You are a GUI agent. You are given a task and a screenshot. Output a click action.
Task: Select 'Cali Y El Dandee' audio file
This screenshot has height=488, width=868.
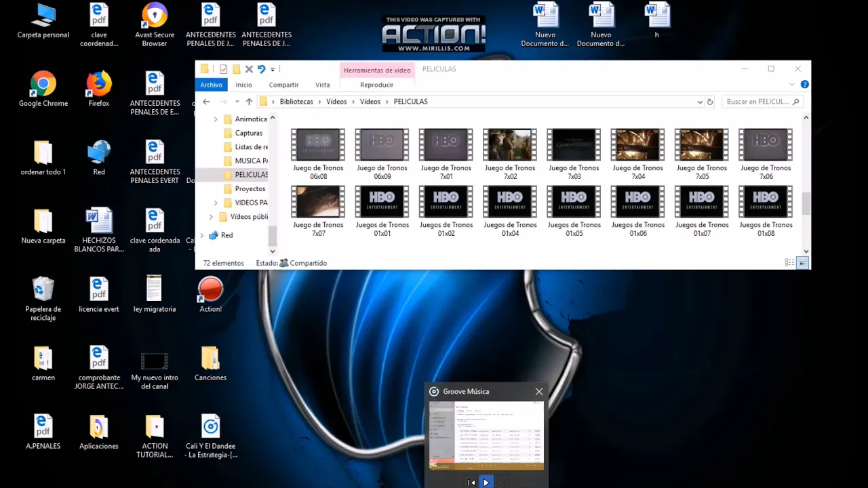pyautogui.click(x=210, y=436)
